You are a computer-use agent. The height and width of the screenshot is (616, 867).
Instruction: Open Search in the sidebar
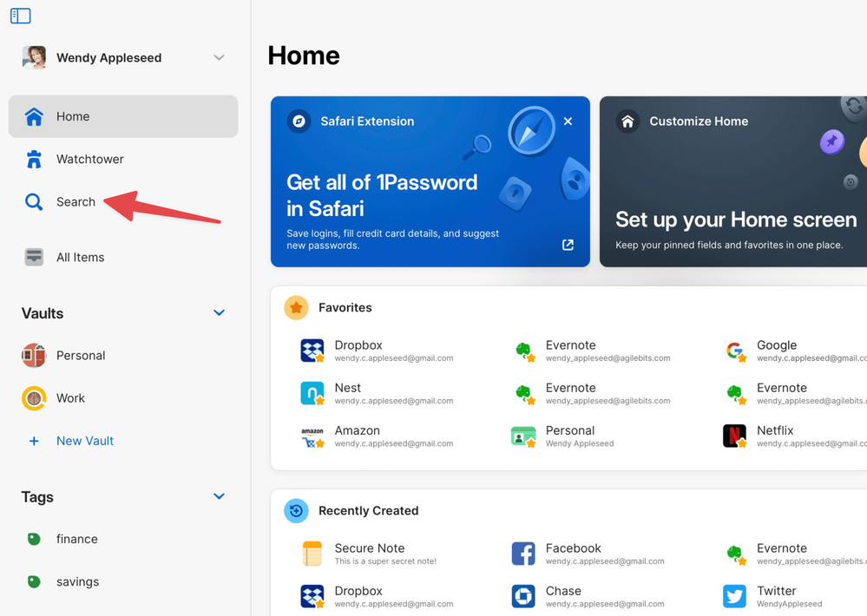click(x=76, y=202)
